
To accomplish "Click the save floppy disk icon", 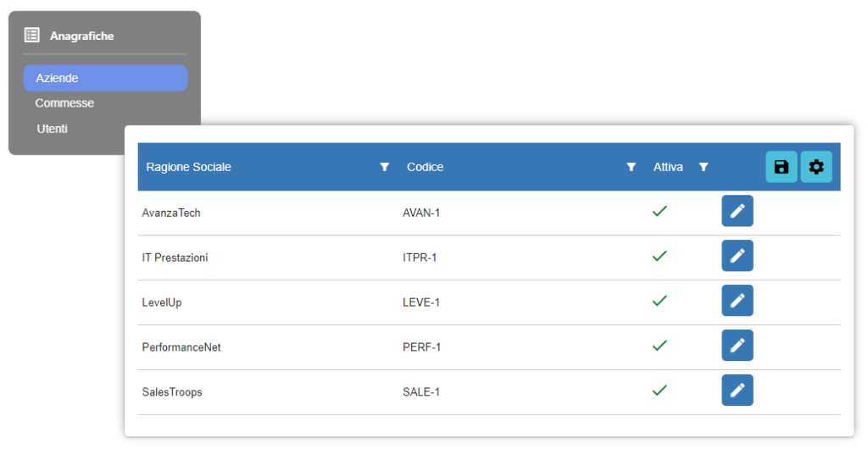I will click(781, 167).
